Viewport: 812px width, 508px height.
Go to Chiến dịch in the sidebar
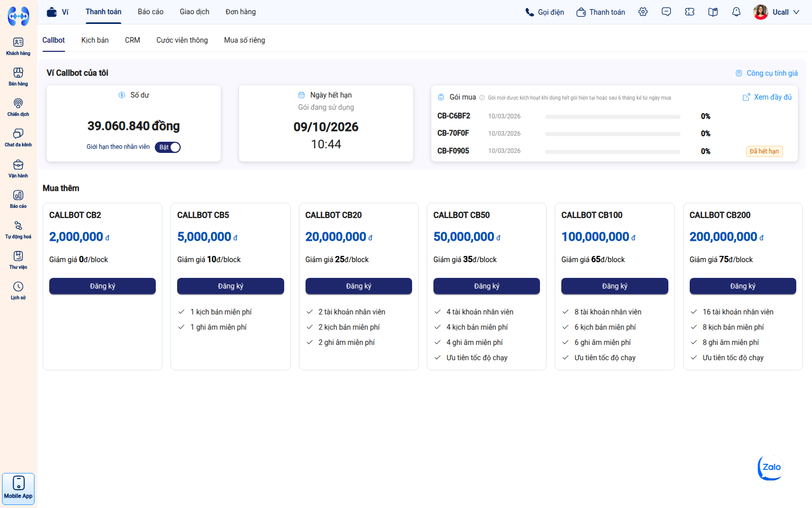pos(18,107)
